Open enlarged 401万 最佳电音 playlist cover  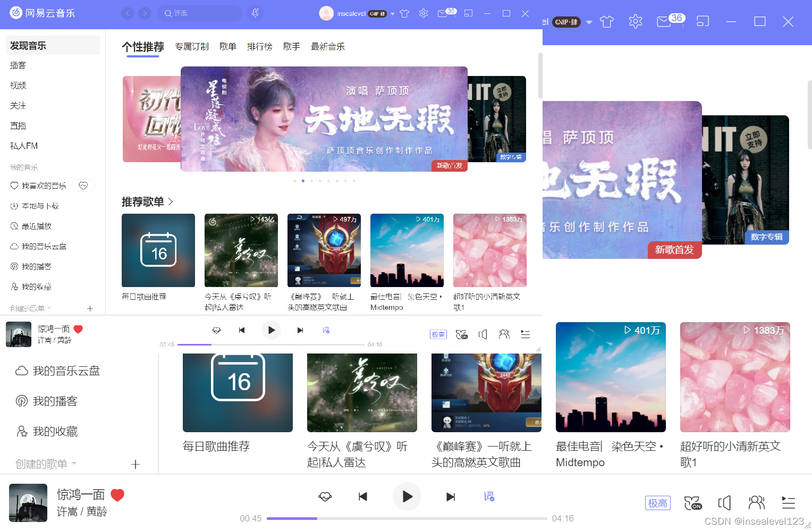tap(611, 377)
